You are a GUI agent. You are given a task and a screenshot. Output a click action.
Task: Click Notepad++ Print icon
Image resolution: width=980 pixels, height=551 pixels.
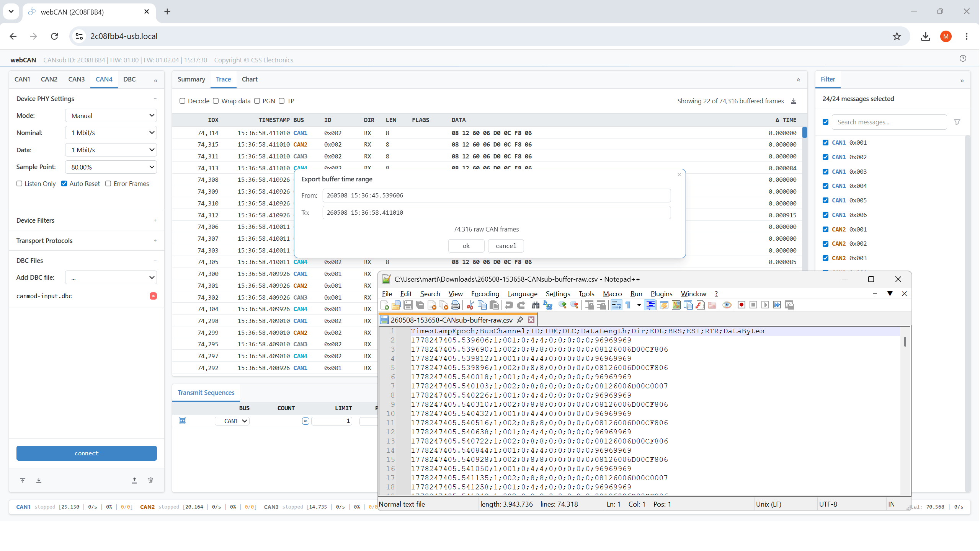456,305
